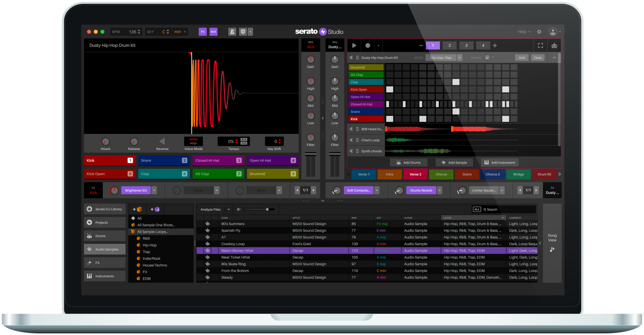Click the Clear button
The width and height of the screenshot is (644, 335).
click(x=538, y=58)
